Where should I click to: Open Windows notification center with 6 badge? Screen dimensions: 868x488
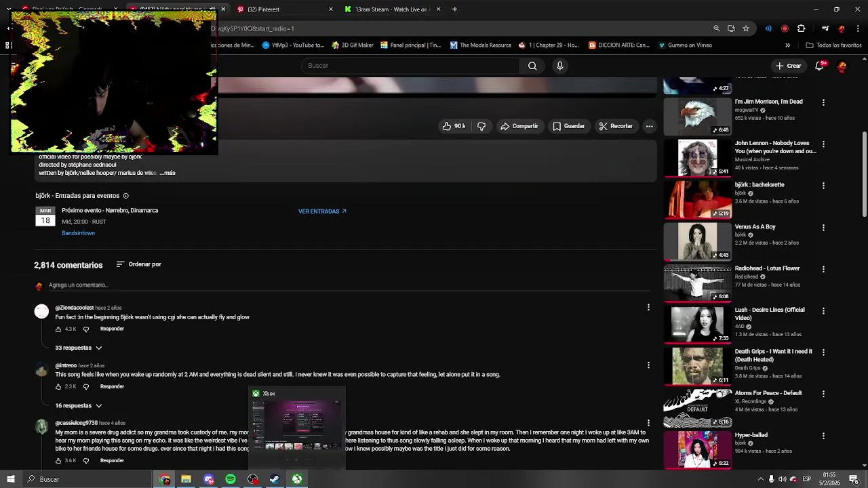pyautogui.click(x=854, y=479)
